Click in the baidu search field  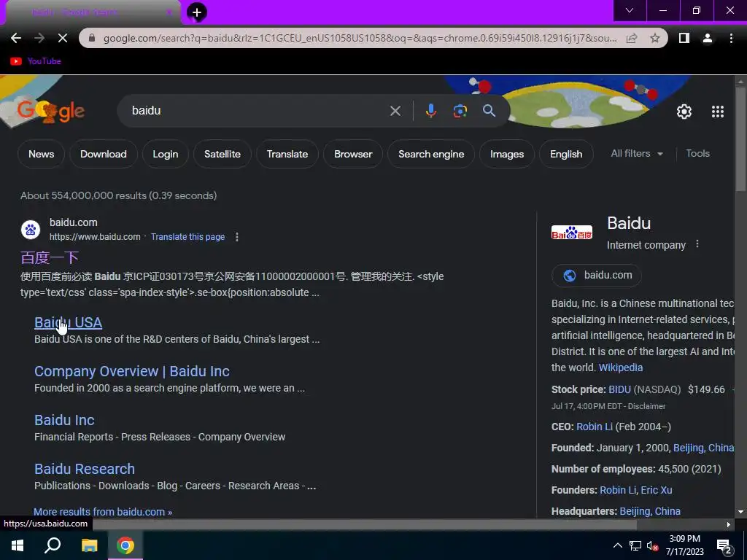(x=258, y=111)
